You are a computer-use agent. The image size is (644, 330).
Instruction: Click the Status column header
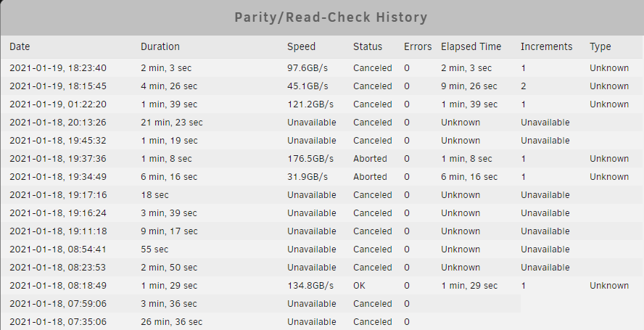(x=368, y=46)
